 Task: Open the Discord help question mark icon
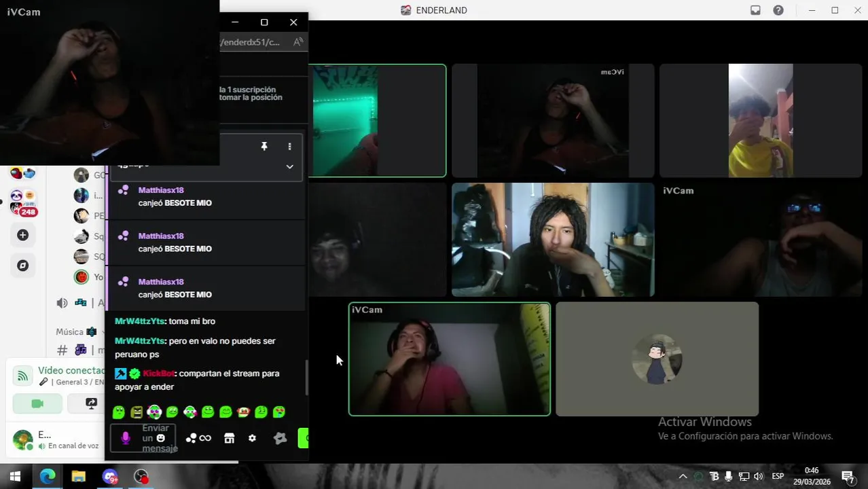tap(778, 10)
